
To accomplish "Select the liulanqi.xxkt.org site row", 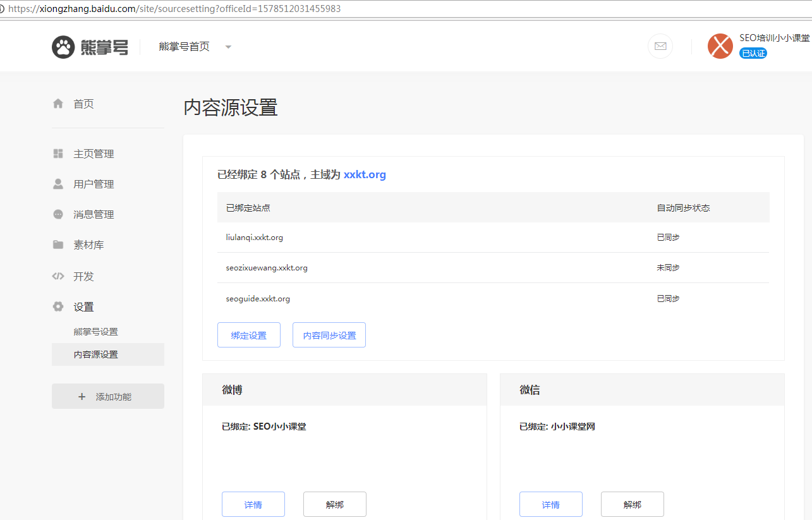I will coord(494,238).
